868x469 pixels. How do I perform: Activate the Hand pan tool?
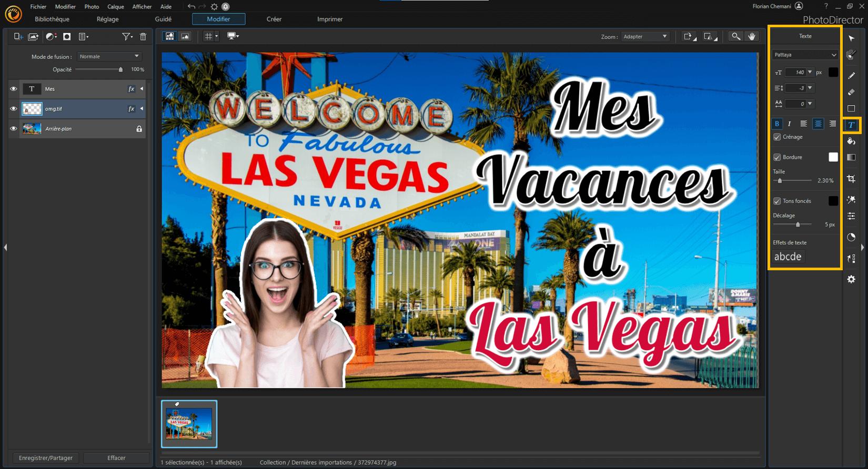[x=752, y=36]
